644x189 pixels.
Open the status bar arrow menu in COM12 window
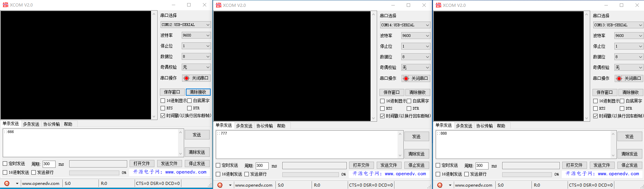tap(17, 184)
